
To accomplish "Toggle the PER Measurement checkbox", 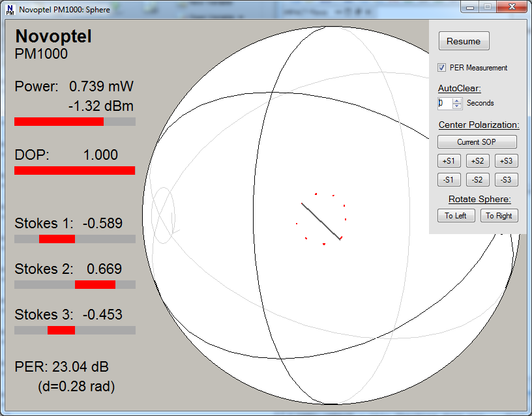I will pos(442,68).
